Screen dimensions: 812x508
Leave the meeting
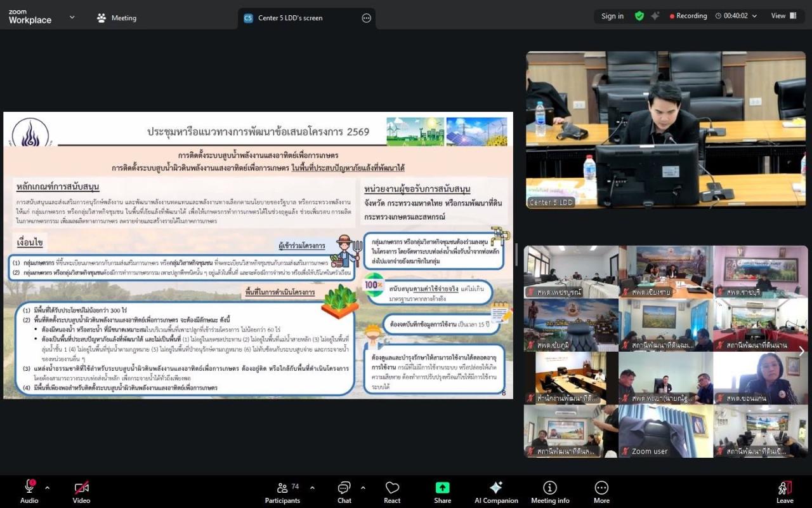(x=785, y=491)
